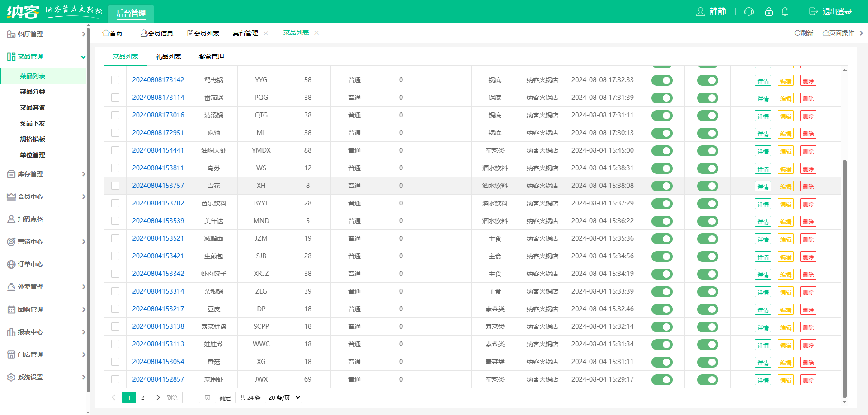
Task: Switch to the 礼品列表 tab
Action: [x=169, y=56]
